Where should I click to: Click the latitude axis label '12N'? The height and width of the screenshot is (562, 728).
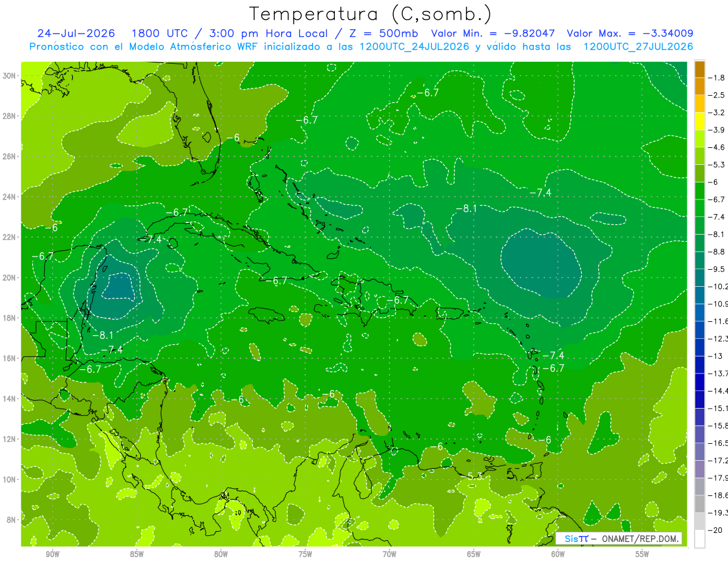pos(10,439)
